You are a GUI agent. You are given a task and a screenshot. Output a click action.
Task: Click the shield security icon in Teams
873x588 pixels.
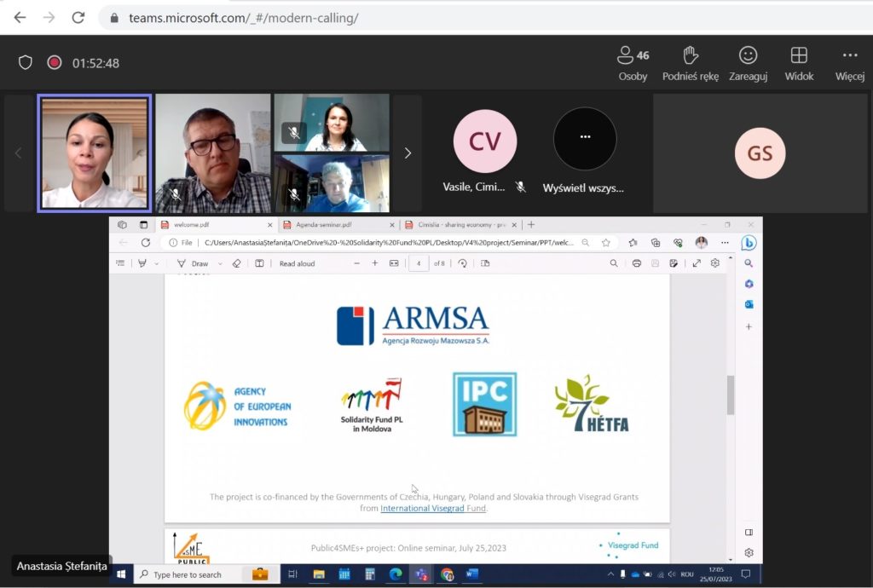click(25, 62)
